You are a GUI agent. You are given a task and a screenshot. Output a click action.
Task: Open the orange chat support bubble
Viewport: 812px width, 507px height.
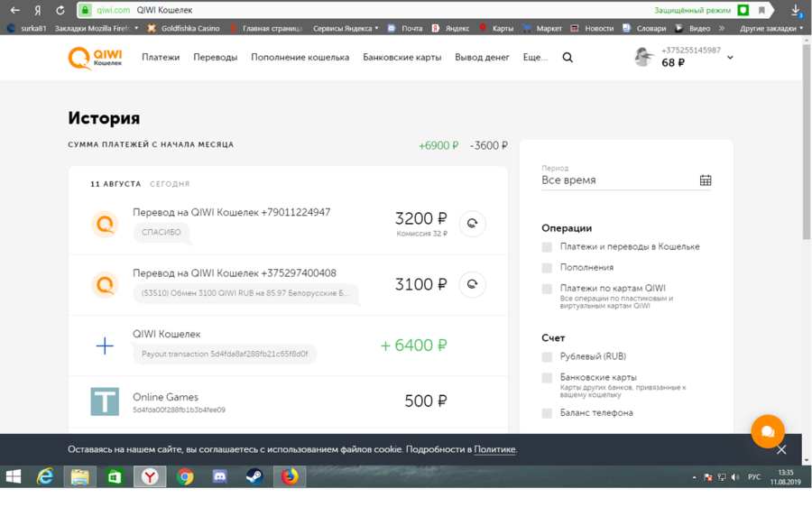768,432
